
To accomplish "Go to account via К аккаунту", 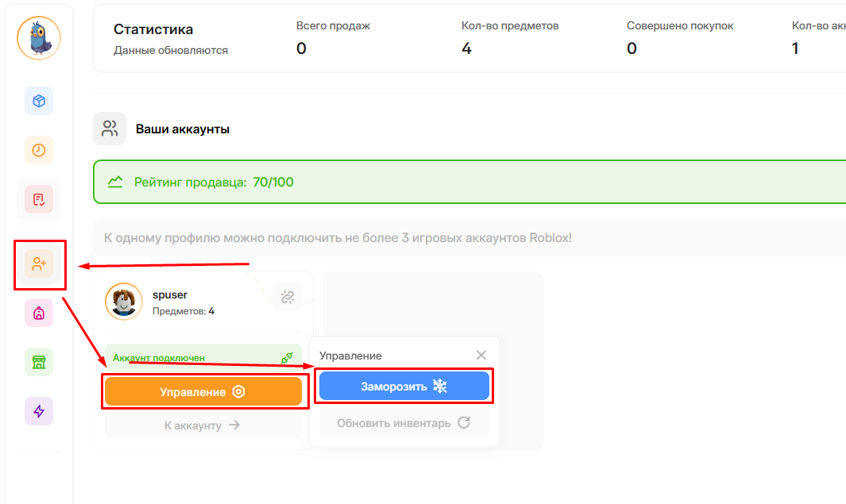I will pos(203,425).
